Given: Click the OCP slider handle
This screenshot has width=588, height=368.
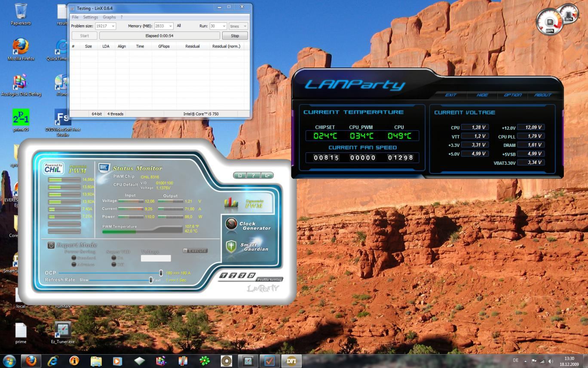Looking at the screenshot, I should click(161, 273).
